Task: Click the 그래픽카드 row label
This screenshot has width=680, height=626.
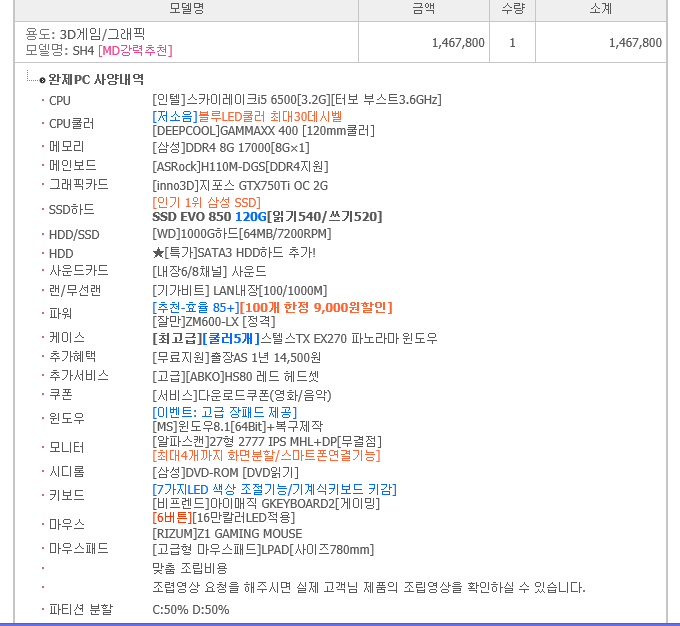Action: (x=79, y=185)
